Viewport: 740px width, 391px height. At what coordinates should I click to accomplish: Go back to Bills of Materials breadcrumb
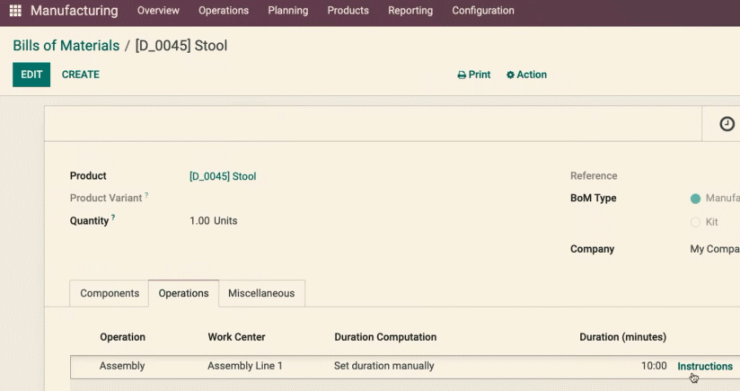click(66, 45)
